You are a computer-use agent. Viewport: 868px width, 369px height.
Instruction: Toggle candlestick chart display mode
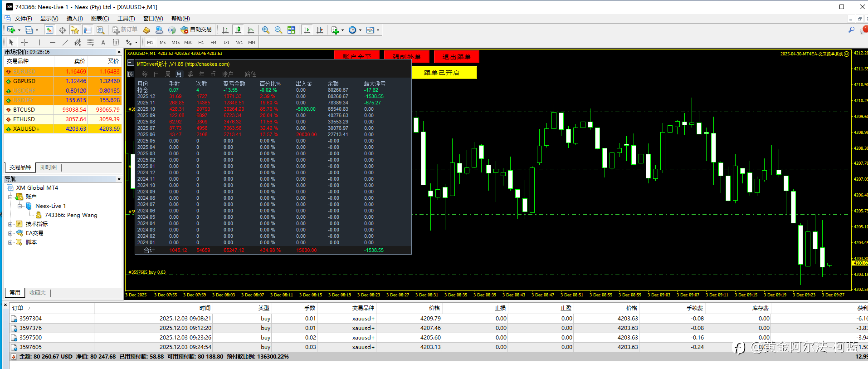pyautogui.click(x=238, y=30)
